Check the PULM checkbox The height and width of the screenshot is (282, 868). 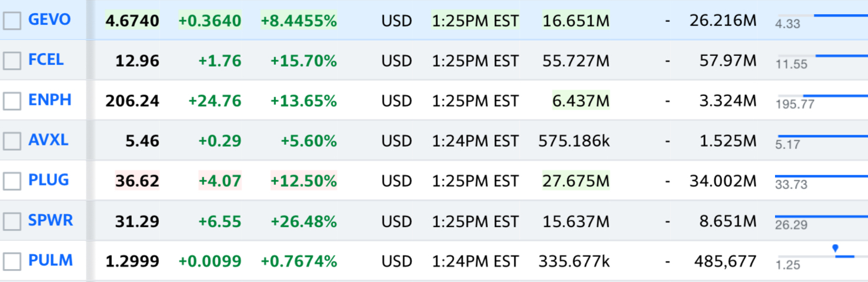[x=12, y=261]
